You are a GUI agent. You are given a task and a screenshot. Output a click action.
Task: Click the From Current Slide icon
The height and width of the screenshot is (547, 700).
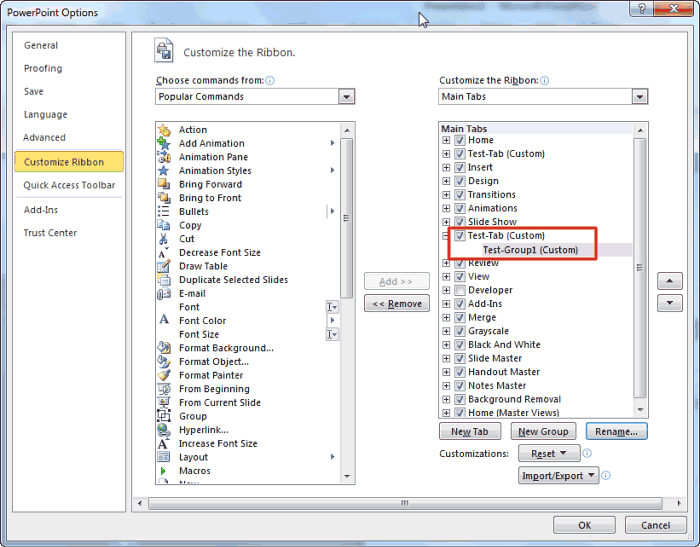[164, 402]
